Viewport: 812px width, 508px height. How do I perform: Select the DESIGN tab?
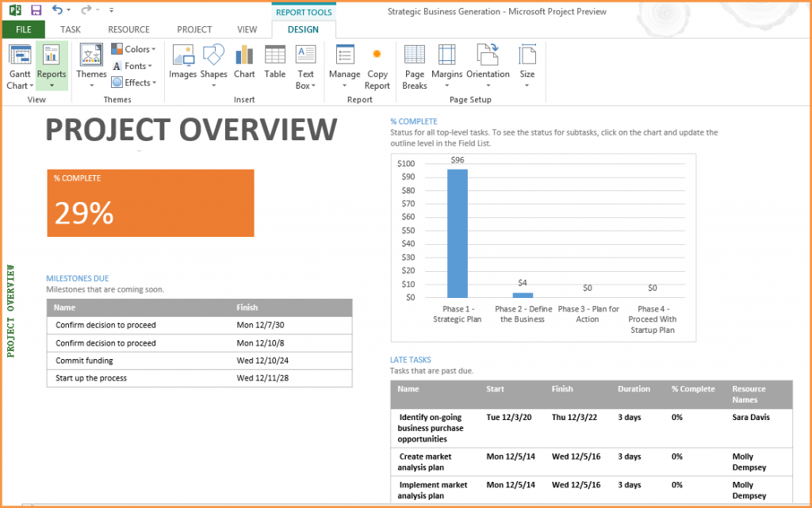click(x=303, y=29)
